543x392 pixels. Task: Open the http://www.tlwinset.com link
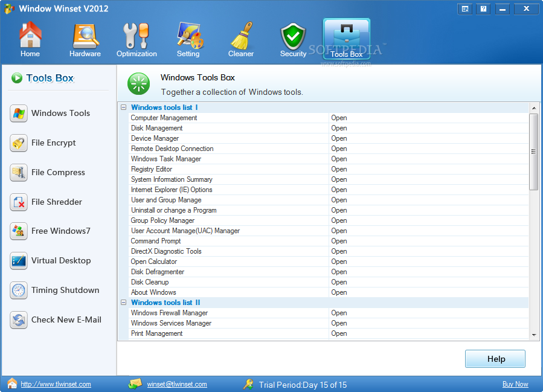(56, 384)
